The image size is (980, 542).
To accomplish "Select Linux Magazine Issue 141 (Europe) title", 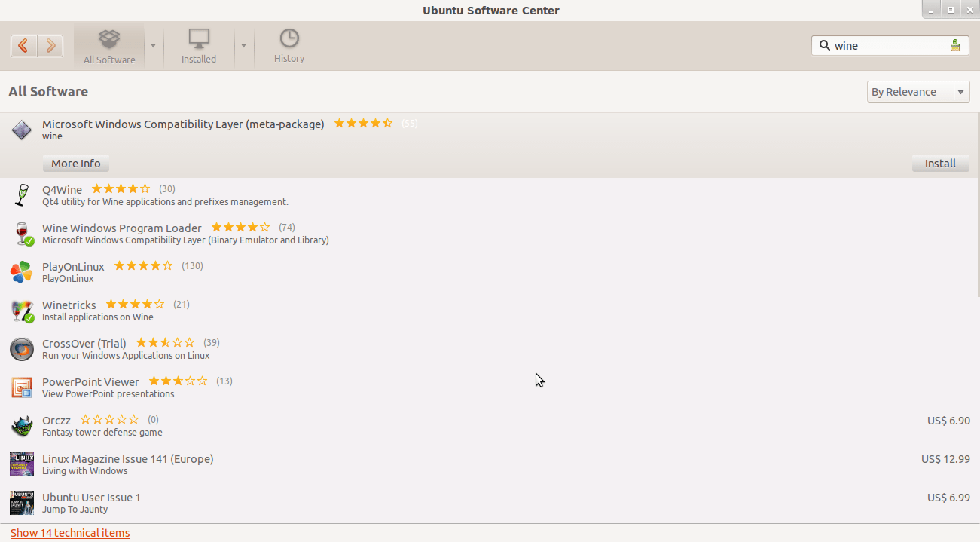I will tap(128, 459).
